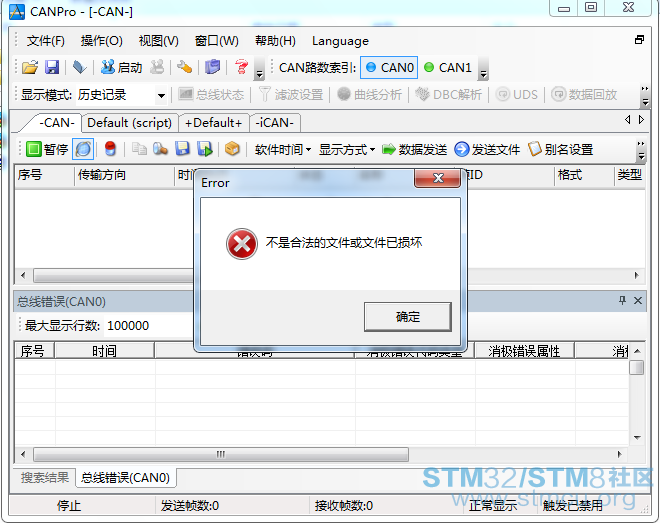Switch to 总线错误(CAN0) bottom tab
Viewport: 660px width, 523px height.
pos(125,478)
